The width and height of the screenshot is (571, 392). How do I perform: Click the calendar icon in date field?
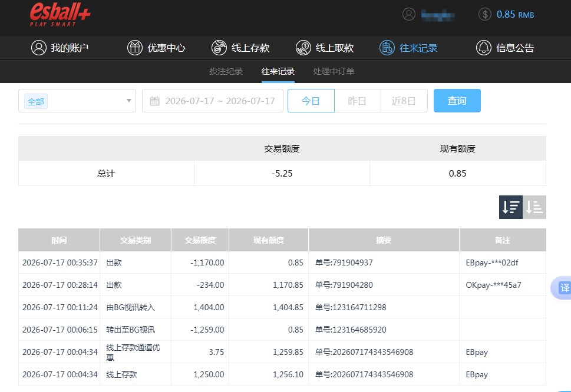tap(154, 101)
